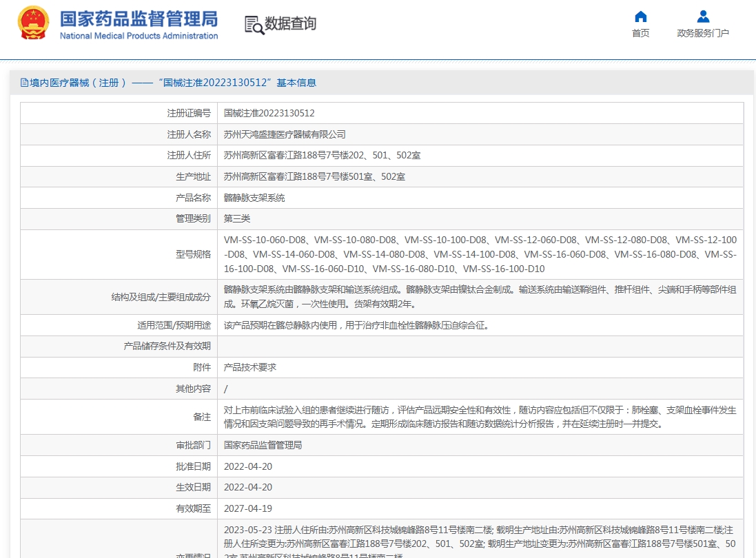
Task: Select 苏州天鸿盛捷医疗器械有限公司 registrant name
Action: pyautogui.click(x=285, y=134)
